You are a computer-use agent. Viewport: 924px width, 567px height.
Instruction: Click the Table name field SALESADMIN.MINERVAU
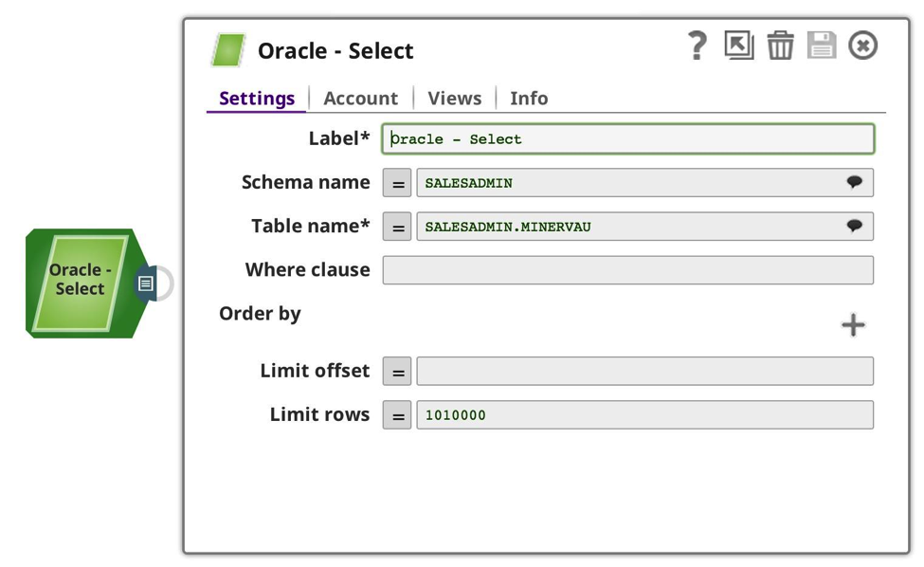point(644,227)
